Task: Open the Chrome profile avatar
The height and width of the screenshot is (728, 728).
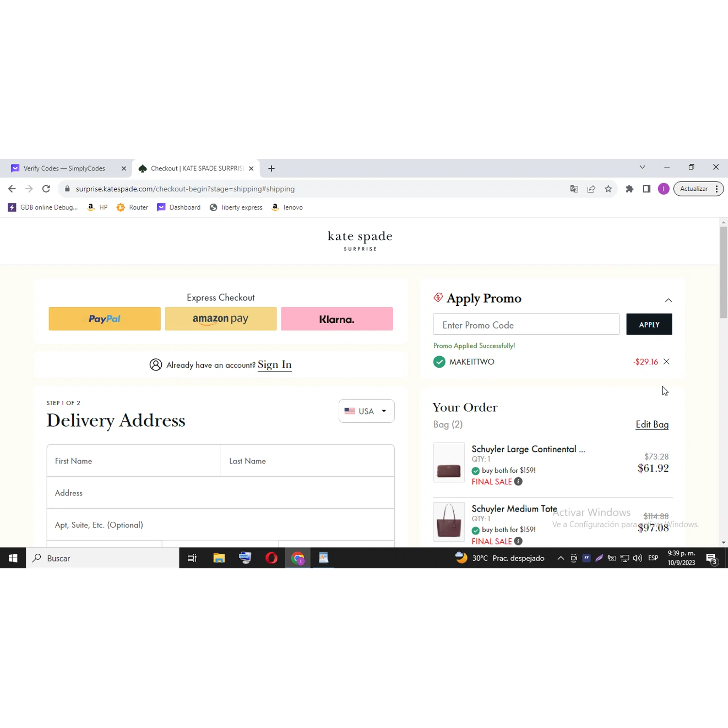Action: click(663, 189)
